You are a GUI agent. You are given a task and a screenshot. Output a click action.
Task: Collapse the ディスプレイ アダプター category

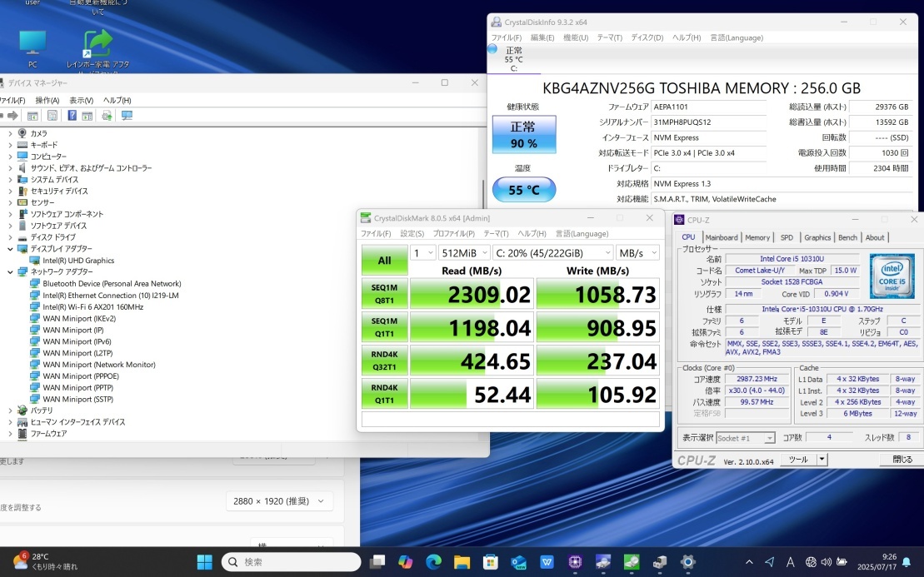10,249
